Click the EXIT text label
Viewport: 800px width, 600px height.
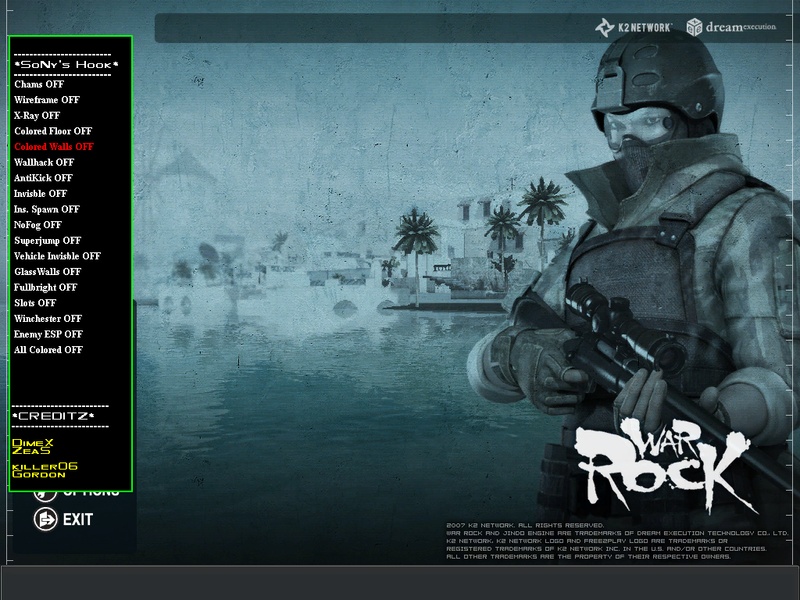coord(78,520)
